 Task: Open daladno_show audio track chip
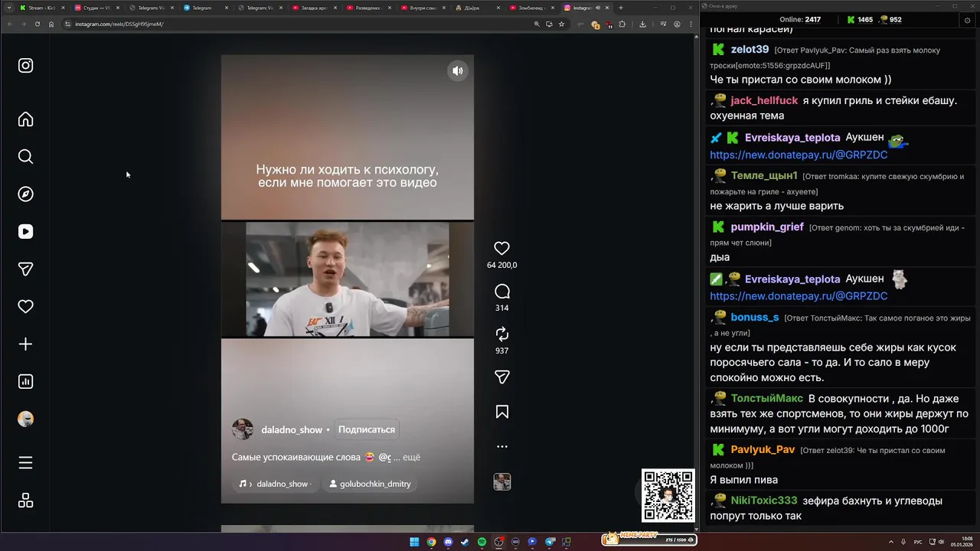[x=274, y=484]
